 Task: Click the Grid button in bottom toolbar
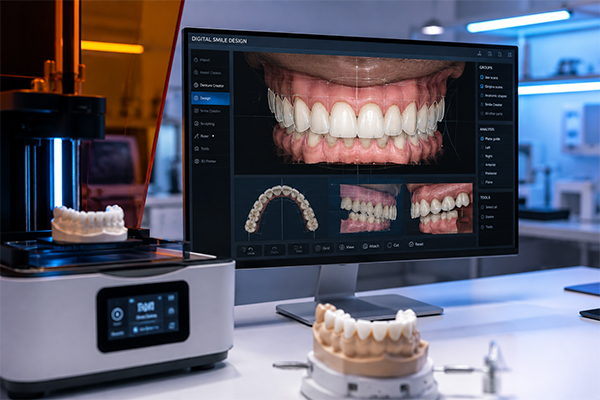point(323,248)
